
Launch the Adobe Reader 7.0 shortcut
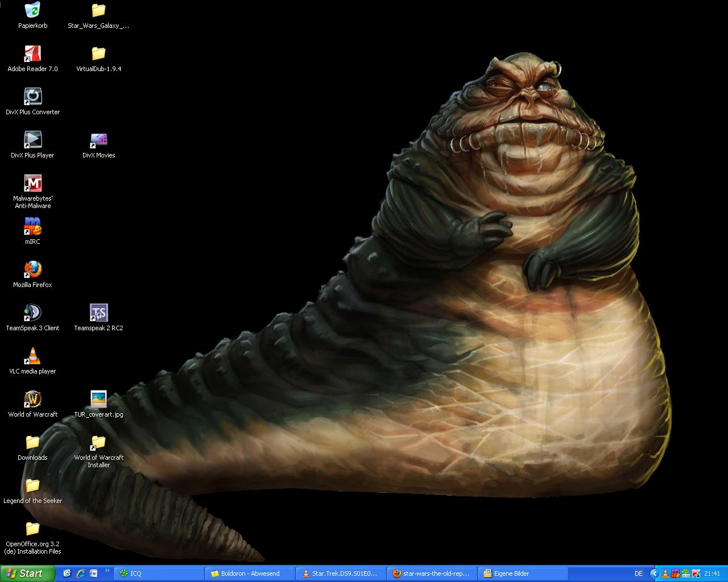tap(32, 59)
